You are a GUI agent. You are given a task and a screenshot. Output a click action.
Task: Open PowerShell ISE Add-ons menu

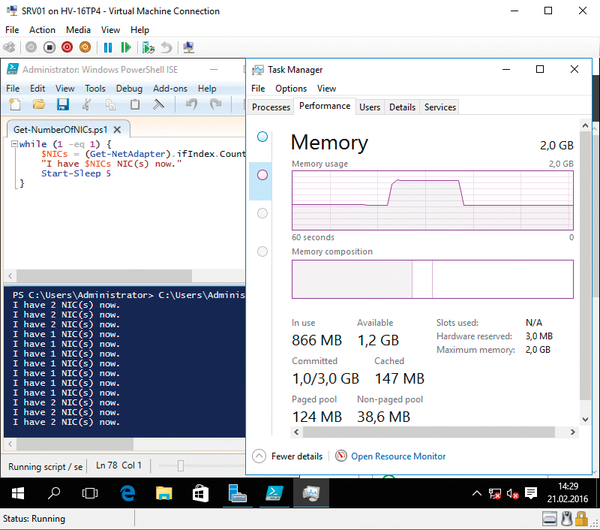pyautogui.click(x=170, y=89)
